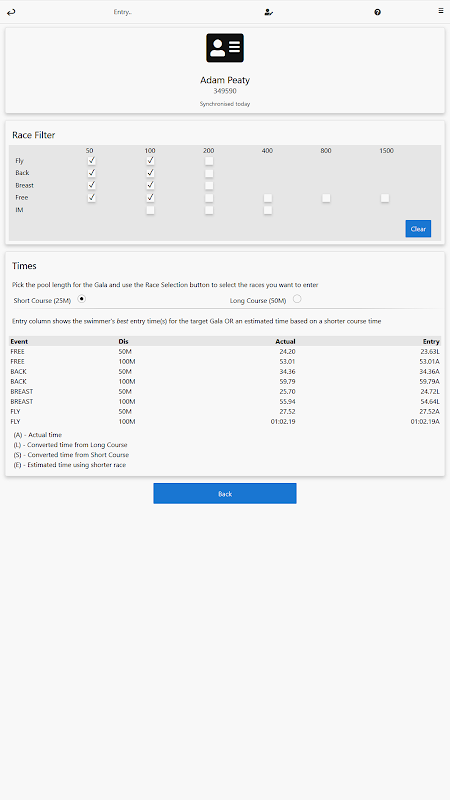Click the swimmer ID card icon
450x800 pixels.
[x=225, y=48]
